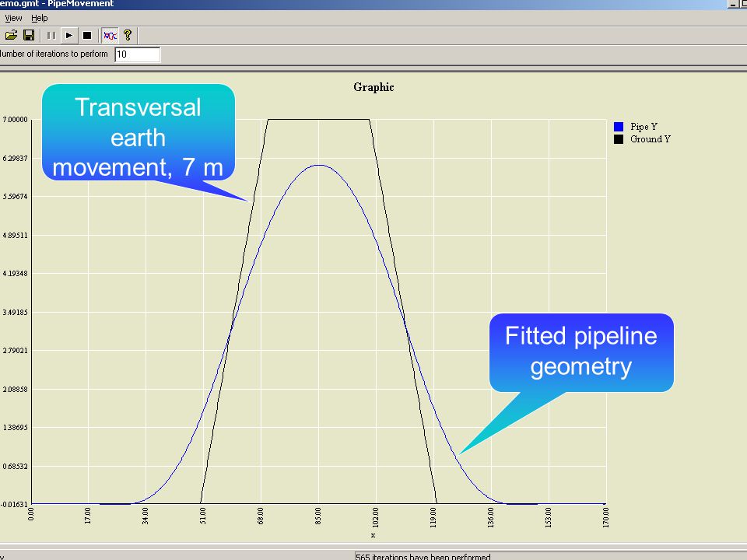Click the y-axis value 7.00000
The image size is (747, 560).
click(16, 120)
